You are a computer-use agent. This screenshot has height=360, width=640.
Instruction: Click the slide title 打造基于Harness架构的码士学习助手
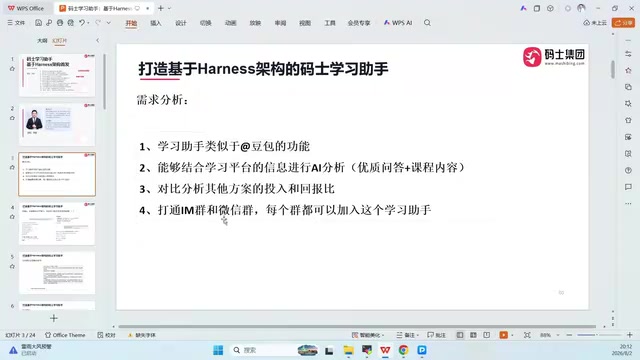(x=263, y=69)
